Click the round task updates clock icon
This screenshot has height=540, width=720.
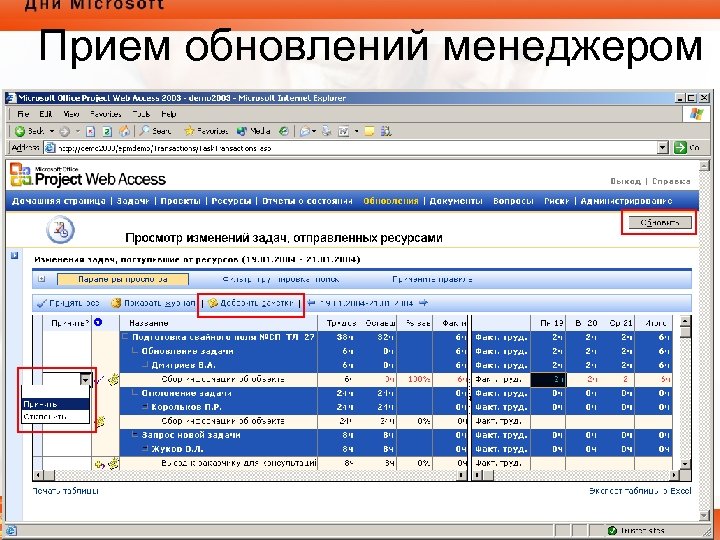60,230
